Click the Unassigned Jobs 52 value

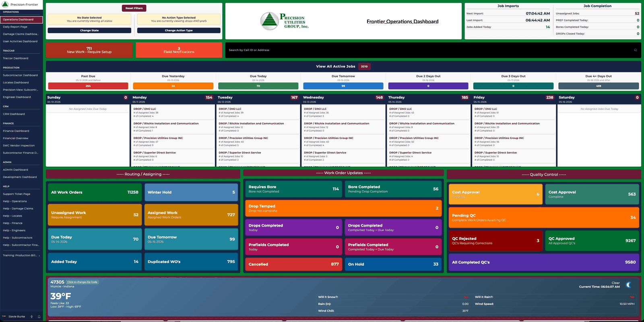pos(637,13)
